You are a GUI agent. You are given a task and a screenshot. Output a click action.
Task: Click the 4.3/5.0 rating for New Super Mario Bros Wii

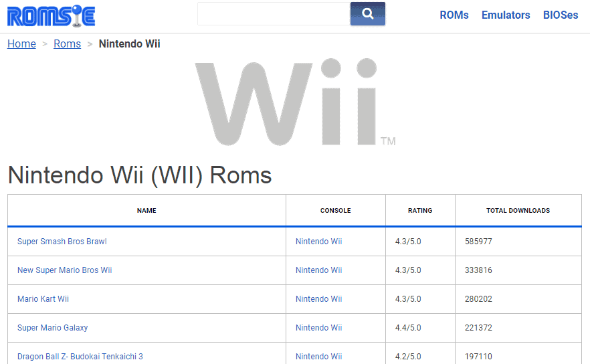point(408,270)
